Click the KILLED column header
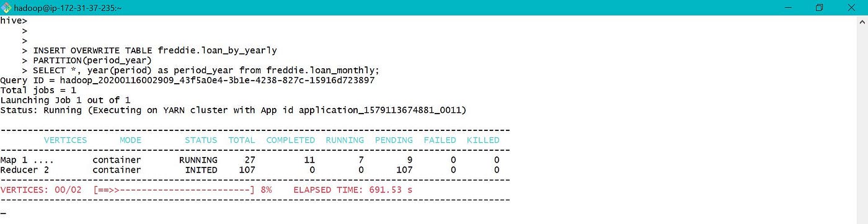This screenshot has height=224, width=868. tap(483, 140)
